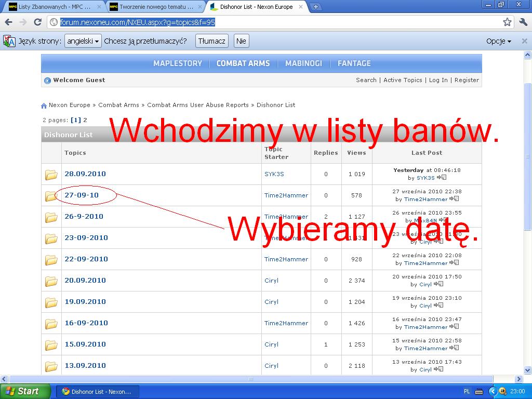Click the folder icon for topic 19.09.2010
The height and width of the screenshot is (399, 532).
[x=51, y=302]
